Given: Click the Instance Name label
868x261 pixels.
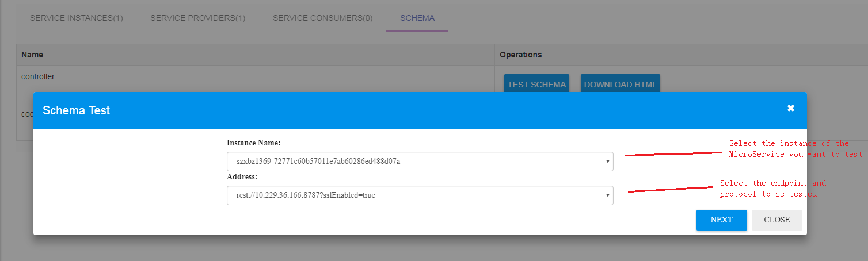Looking at the screenshot, I should (x=253, y=143).
